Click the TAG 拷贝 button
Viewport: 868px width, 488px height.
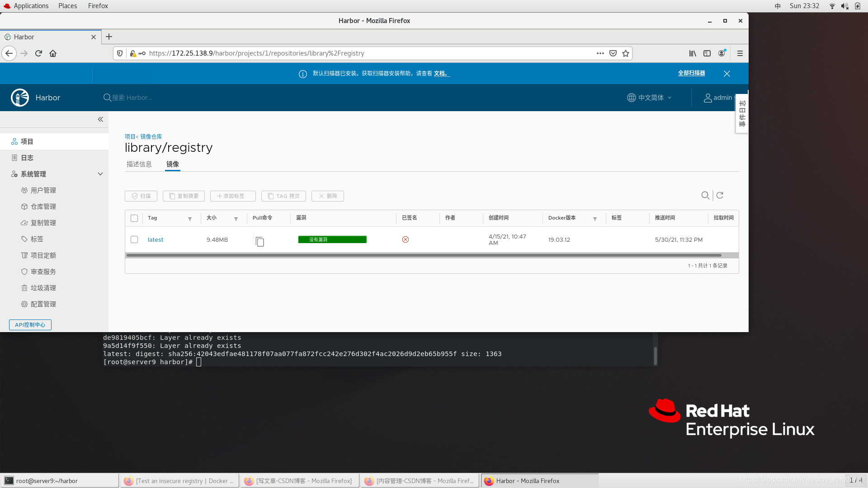point(283,196)
